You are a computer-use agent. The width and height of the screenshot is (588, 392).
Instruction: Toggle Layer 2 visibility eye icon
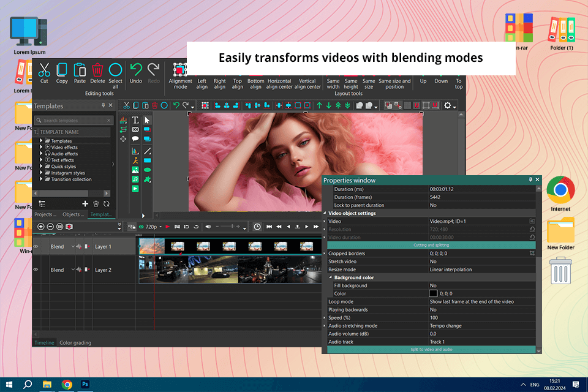coord(36,269)
